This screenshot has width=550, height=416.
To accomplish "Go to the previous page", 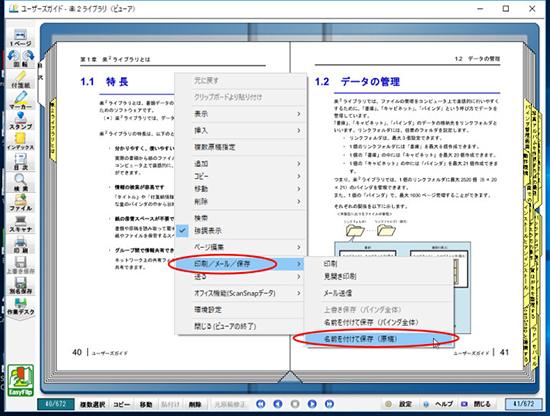I will [x=278, y=404].
